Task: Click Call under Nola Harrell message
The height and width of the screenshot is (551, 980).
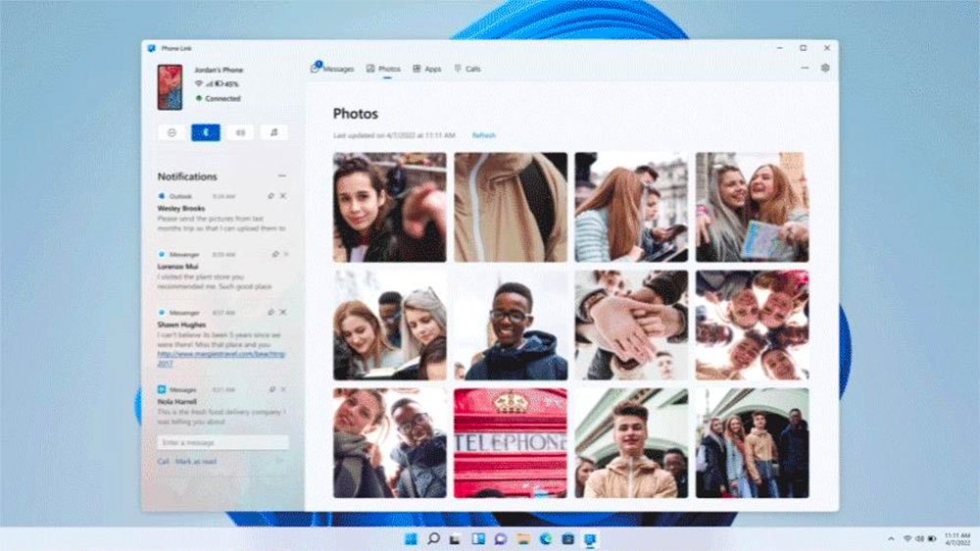Action: point(163,462)
